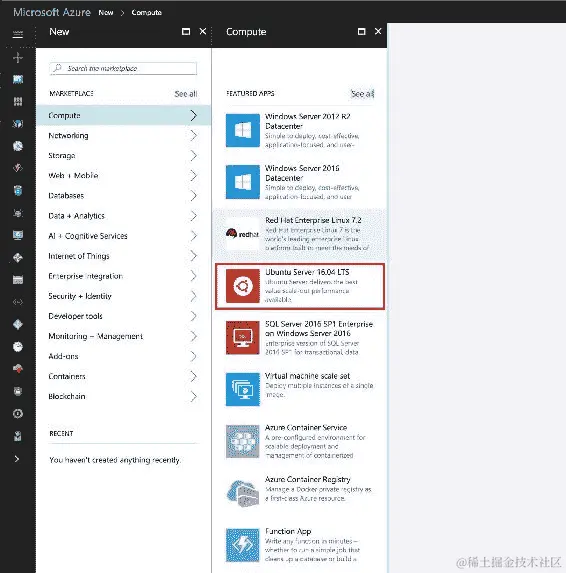Select the Monitoring + Management category
Viewport: 566px width, 573px height.
[124, 336]
